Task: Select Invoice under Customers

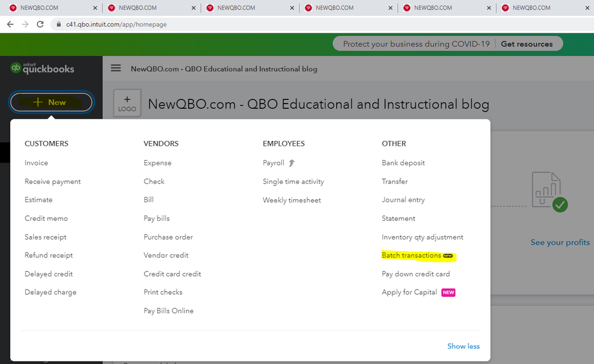Action: 36,163
